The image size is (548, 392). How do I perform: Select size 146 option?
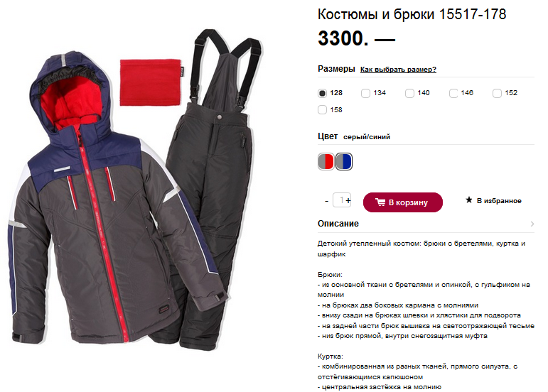click(x=453, y=93)
